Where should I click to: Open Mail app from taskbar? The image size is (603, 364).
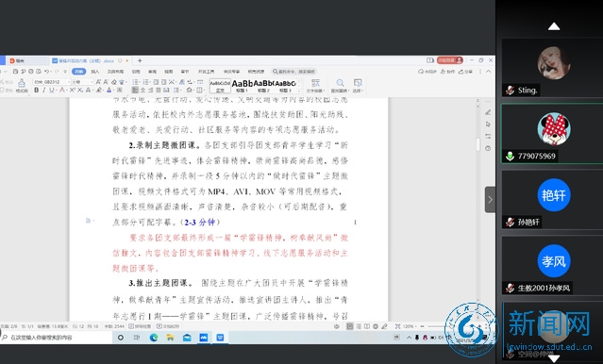pos(187,338)
